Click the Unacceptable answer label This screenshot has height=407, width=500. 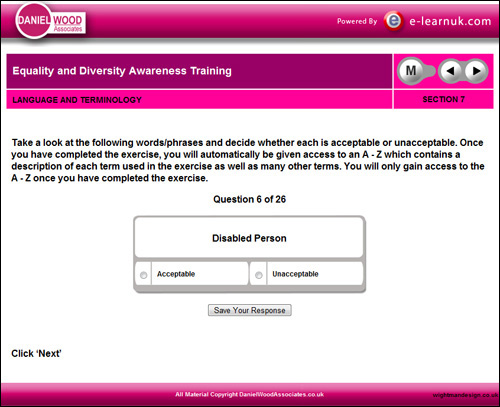(x=295, y=274)
